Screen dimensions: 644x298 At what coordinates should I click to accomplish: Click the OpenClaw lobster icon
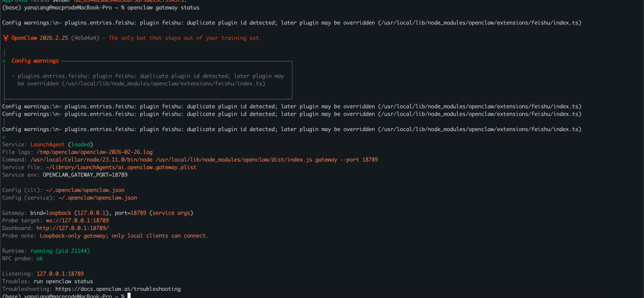(5, 38)
